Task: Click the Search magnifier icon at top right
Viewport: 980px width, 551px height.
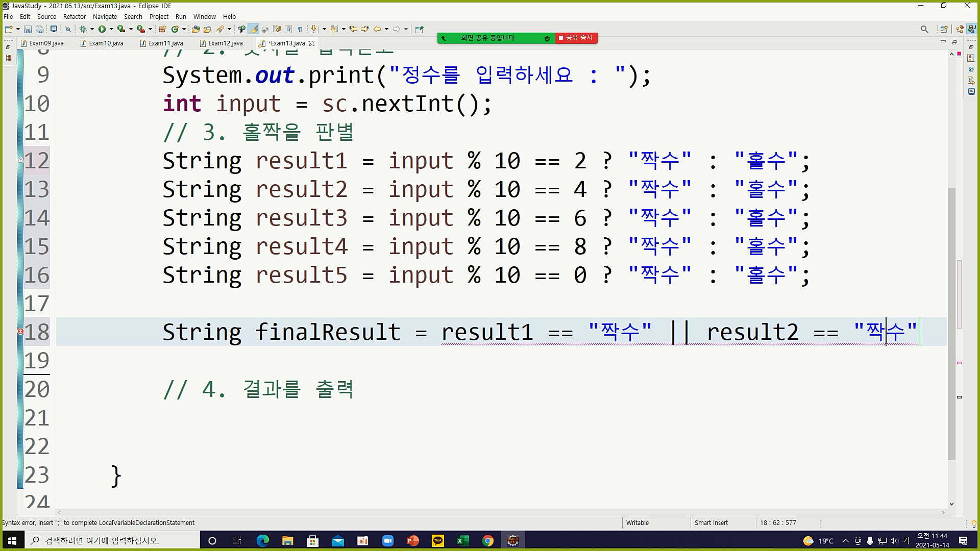Action: 924,29
